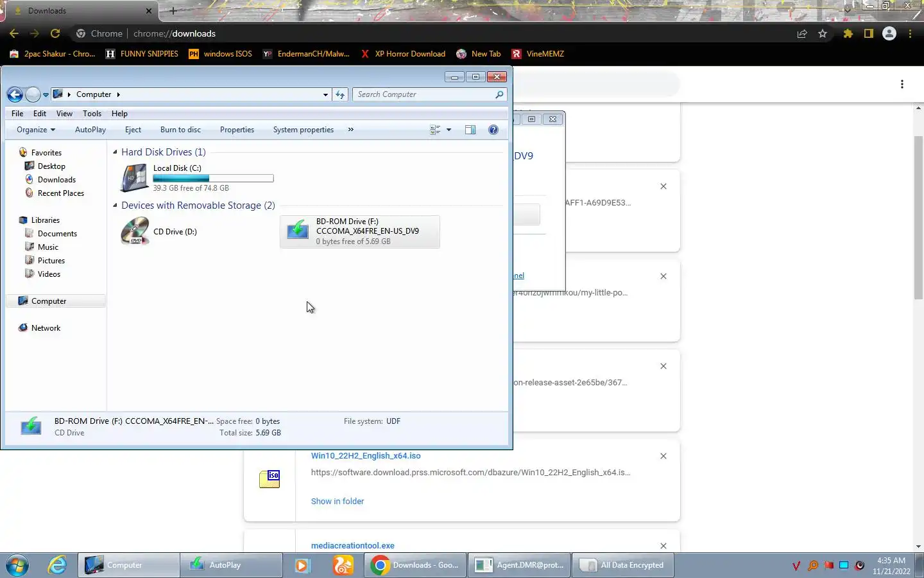The height and width of the screenshot is (578, 924).
Task: Open Explorer help icon
Action: tap(493, 130)
